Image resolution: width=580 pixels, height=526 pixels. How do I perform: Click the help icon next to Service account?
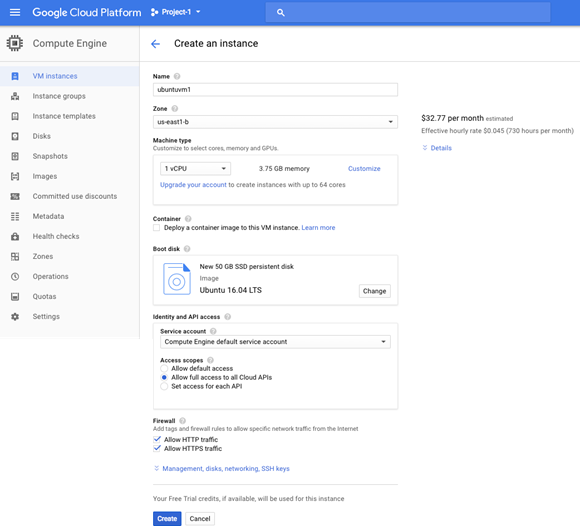click(x=213, y=331)
